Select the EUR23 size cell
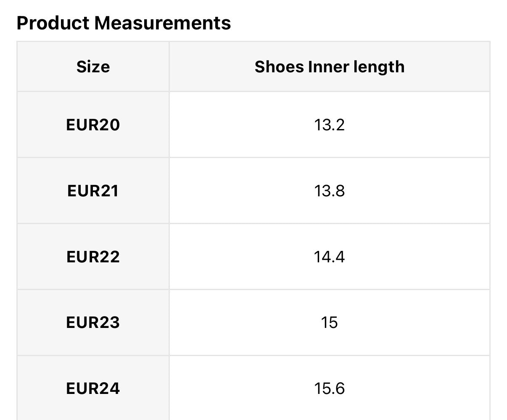Viewport: 507px width, 420px height. [x=93, y=322]
